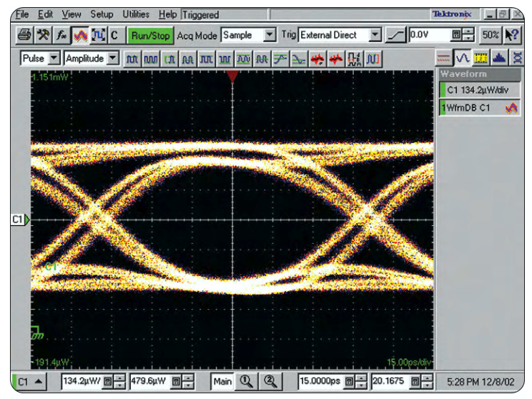Click the zoom 1 magnifier icon
532x399 pixels.
tap(246, 381)
